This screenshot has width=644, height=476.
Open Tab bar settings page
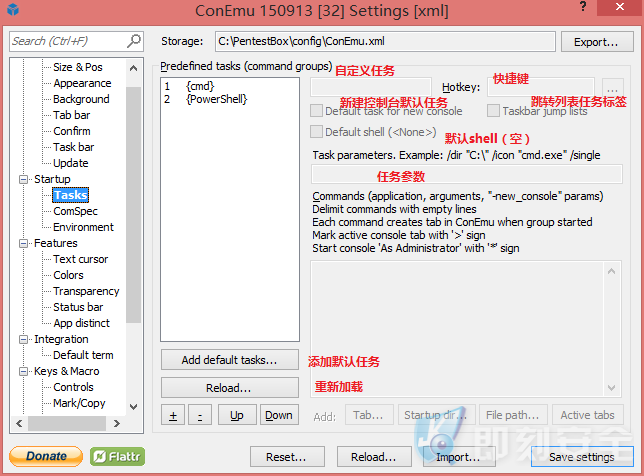point(71,115)
